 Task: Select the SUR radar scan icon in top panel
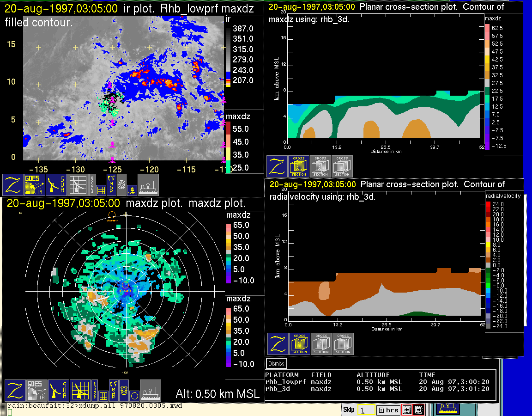pos(57,184)
